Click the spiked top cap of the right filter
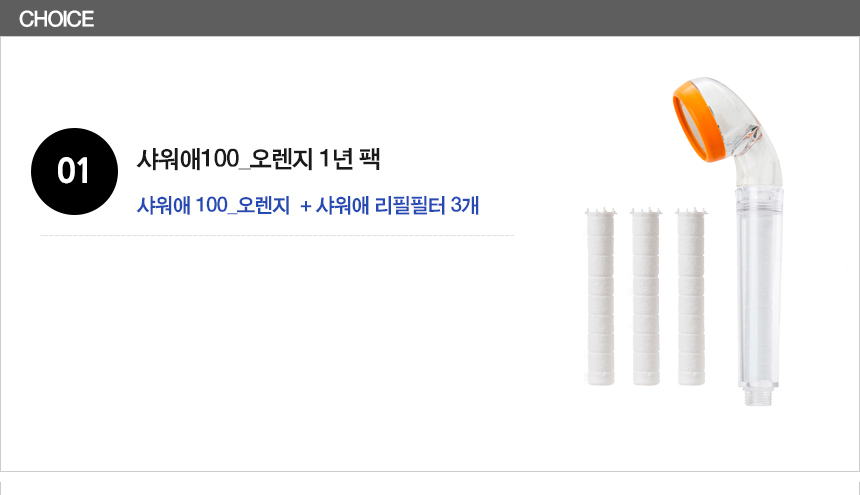 (x=691, y=217)
